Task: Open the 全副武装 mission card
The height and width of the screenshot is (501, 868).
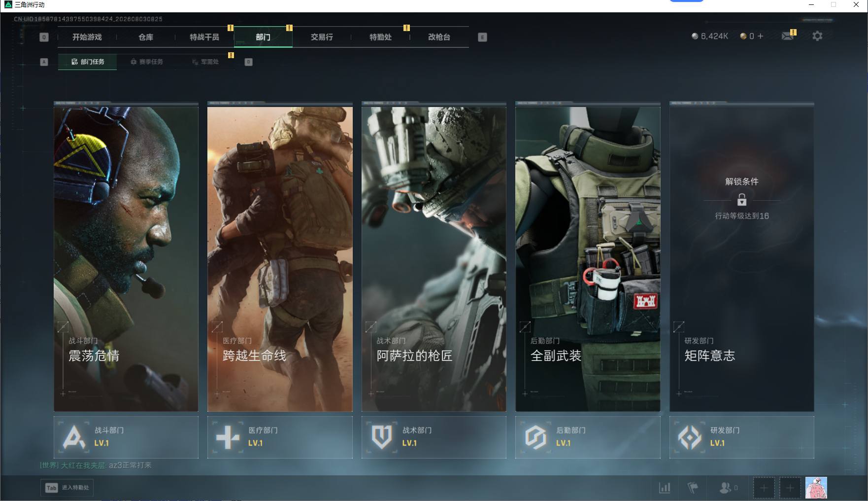Action: coord(588,259)
